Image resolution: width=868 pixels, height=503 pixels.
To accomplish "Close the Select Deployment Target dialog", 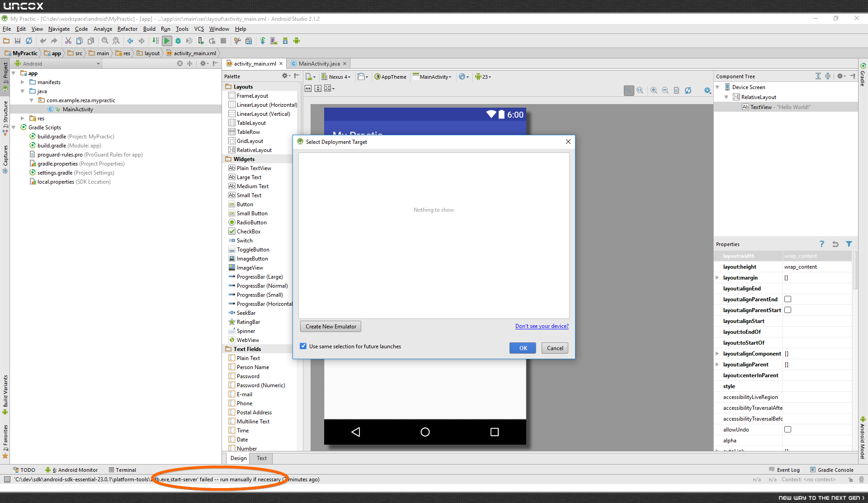I will pos(568,142).
